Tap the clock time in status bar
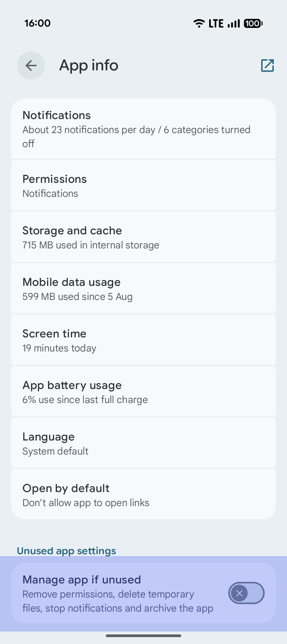This screenshot has height=644, width=287. 37,23
